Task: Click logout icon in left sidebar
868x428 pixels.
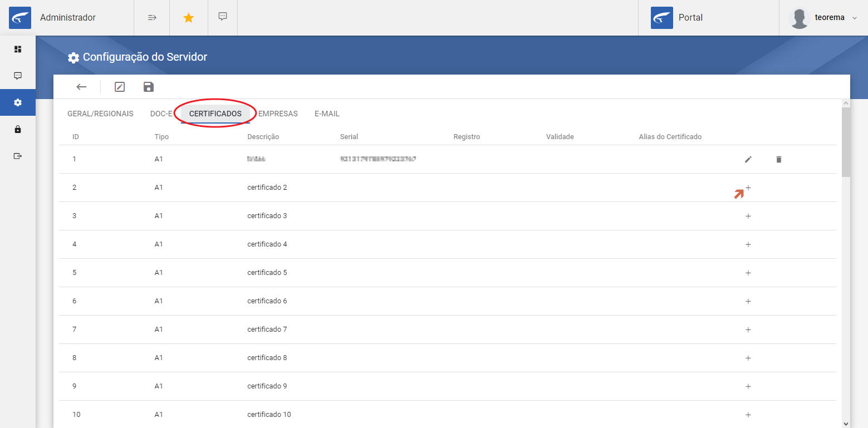Action: point(18,156)
